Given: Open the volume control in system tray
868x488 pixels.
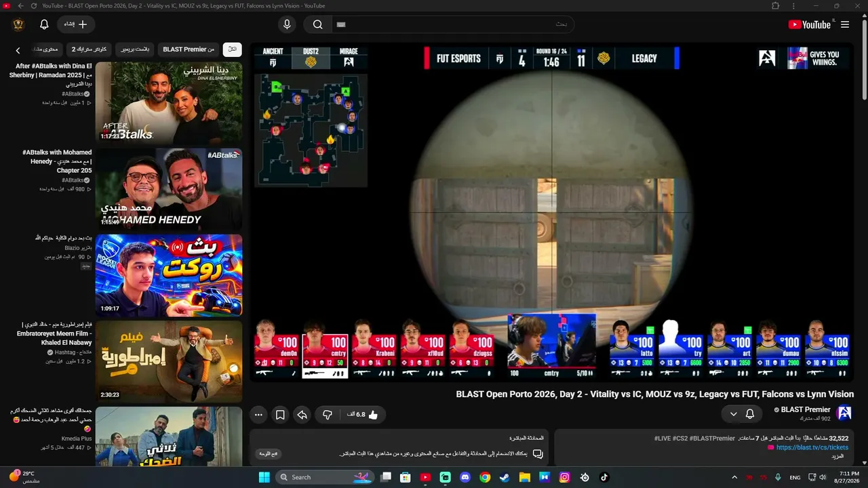Looking at the screenshot, I should pos(823,477).
